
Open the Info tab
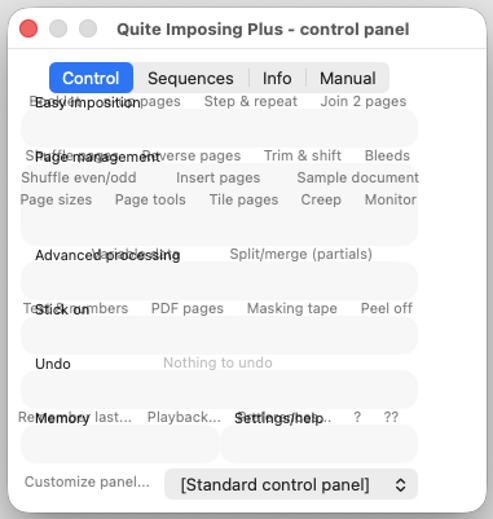277,78
